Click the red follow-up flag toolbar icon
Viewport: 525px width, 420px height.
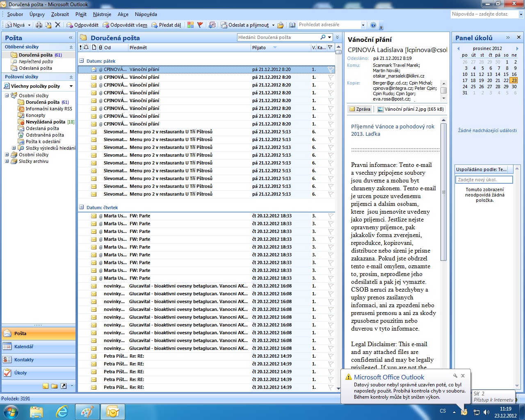coord(200,25)
